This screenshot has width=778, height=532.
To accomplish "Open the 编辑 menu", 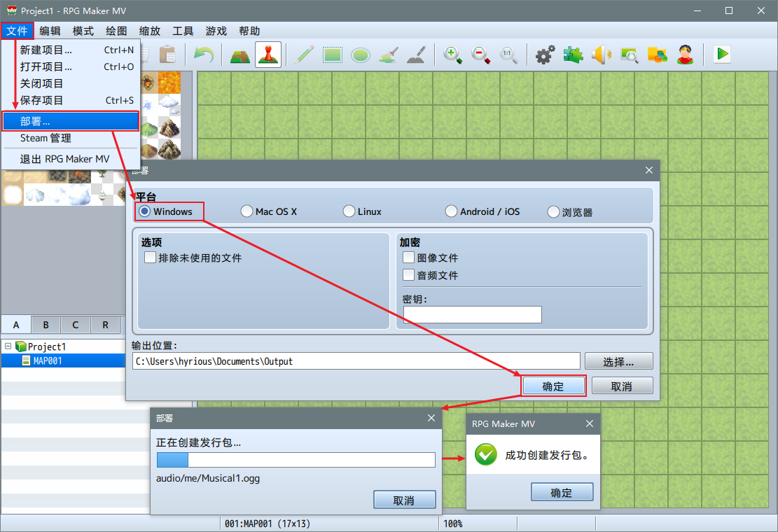I will 50,31.
